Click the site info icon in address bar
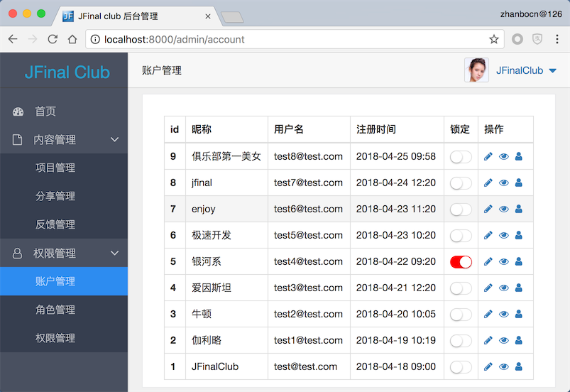Screen dimensions: 570x392 click(95, 39)
